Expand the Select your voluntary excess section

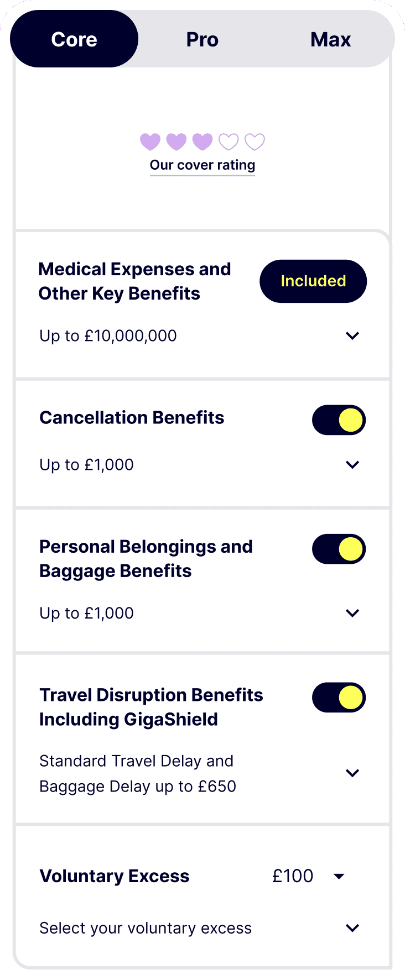coord(352,928)
